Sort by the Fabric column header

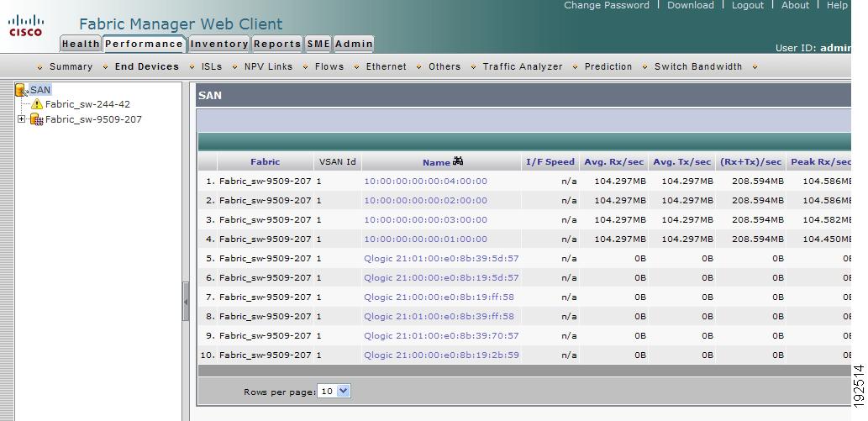266,161
